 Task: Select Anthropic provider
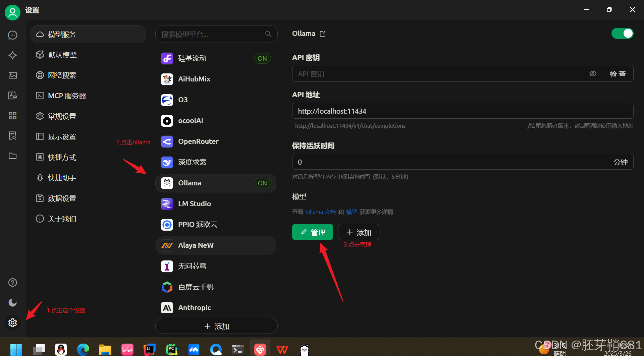pyautogui.click(x=216, y=308)
